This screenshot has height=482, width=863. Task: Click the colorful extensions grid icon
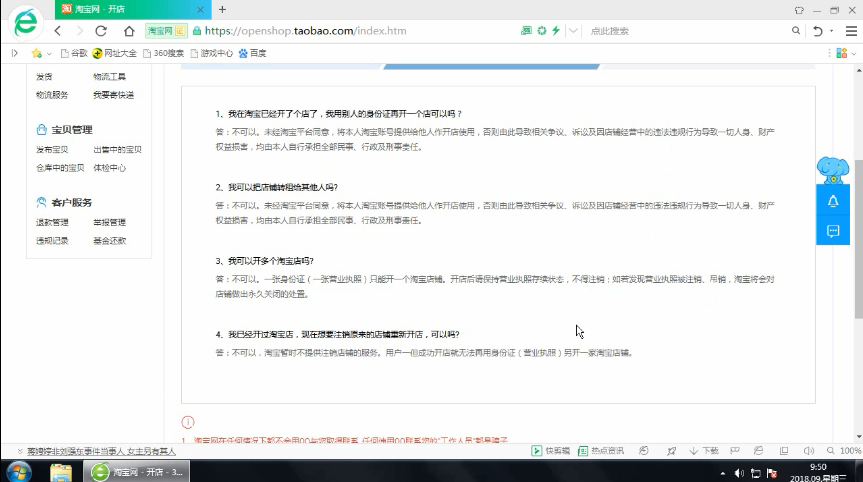click(842, 53)
